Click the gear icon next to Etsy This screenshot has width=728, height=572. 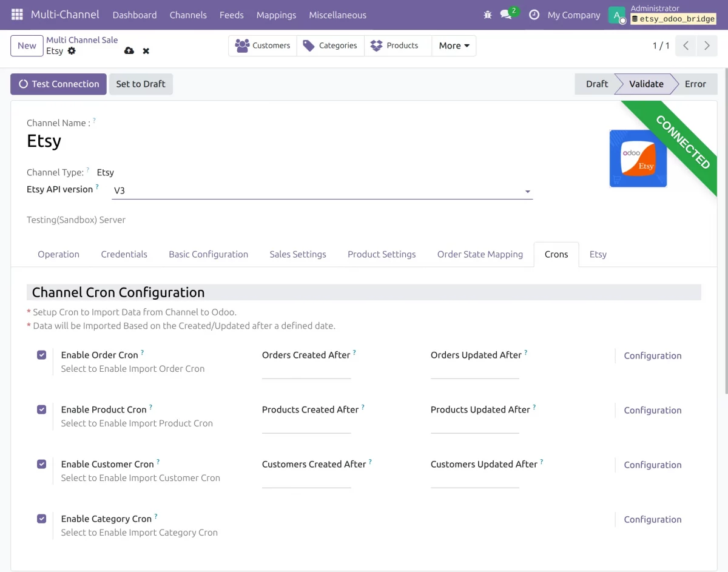[x=72, y=51]
